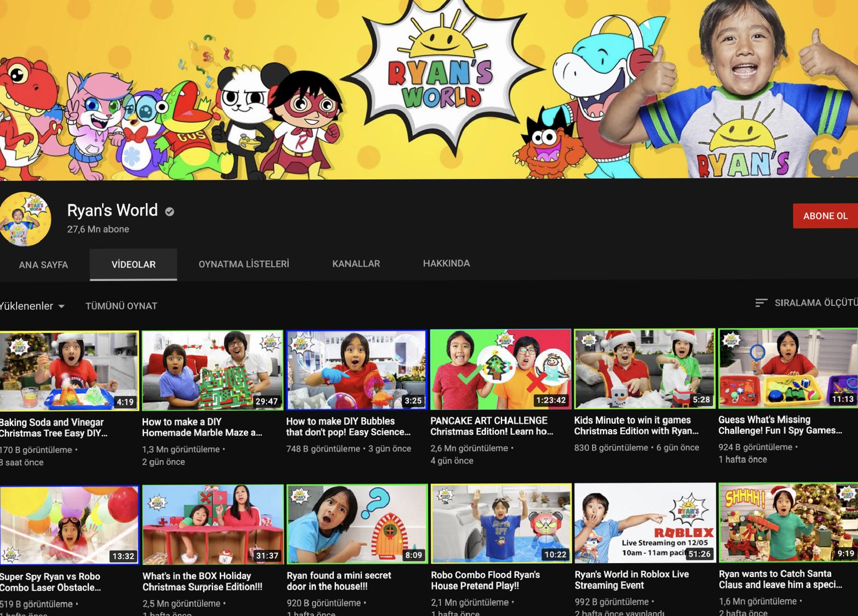Click the '27,6 Mn abone' subscriber count
The height and width of the screenshot is (616, 858).
click(x=98, y=229)
